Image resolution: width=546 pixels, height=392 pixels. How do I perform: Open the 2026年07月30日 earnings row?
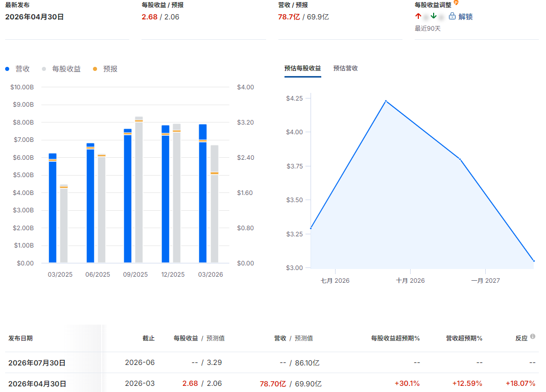[x=272, y=362]
